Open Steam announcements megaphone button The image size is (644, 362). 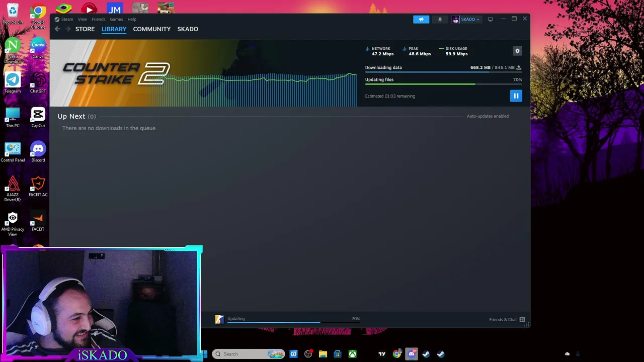421,19
